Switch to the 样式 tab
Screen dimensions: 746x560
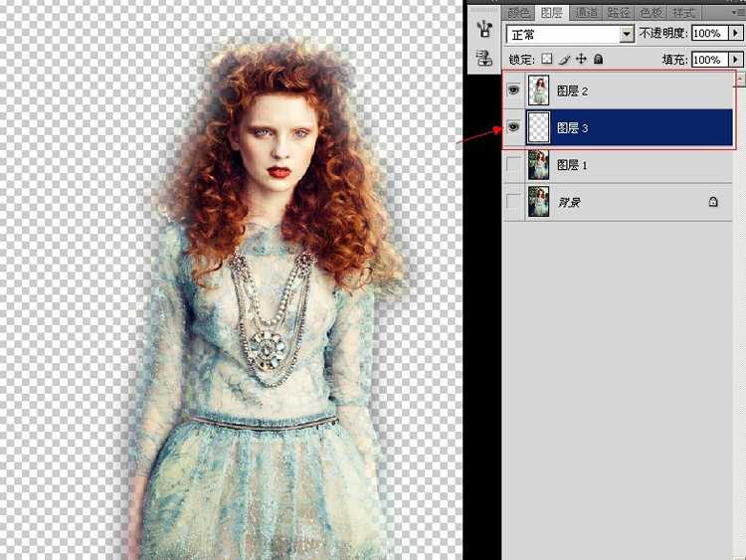point(683,13)
